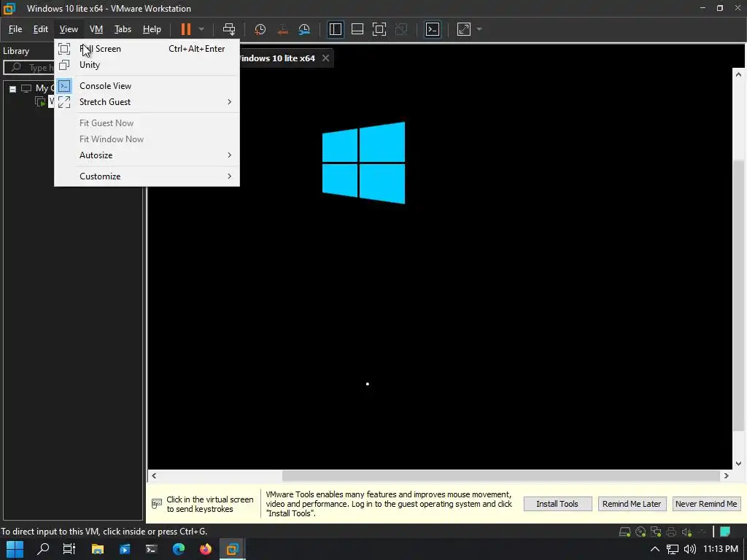Toggle the console view toolbar icon

[433, 29]
